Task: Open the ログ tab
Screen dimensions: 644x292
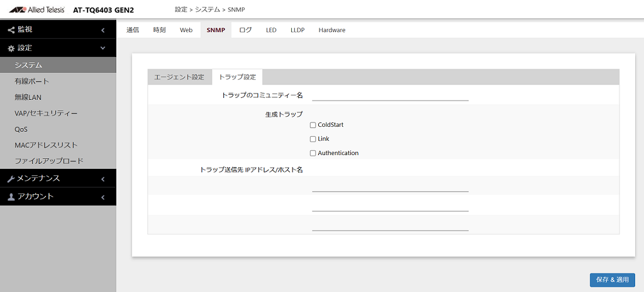Action: click(x=245, y=30)
